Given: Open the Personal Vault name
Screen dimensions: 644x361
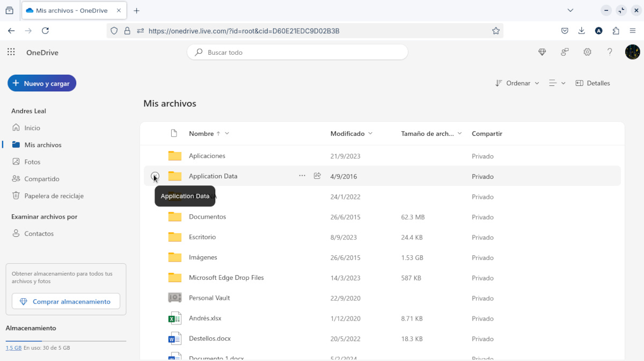Looking at the screenshot, I should (209, 298).
